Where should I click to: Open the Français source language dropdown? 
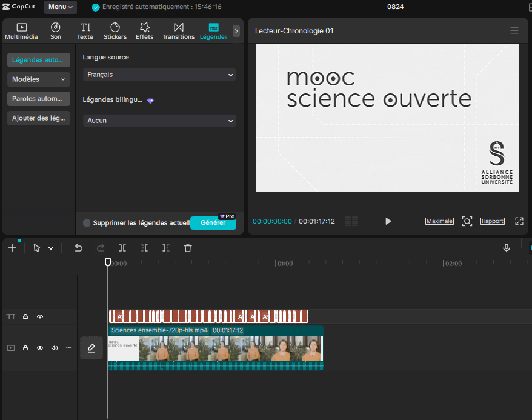click(159, 75)
